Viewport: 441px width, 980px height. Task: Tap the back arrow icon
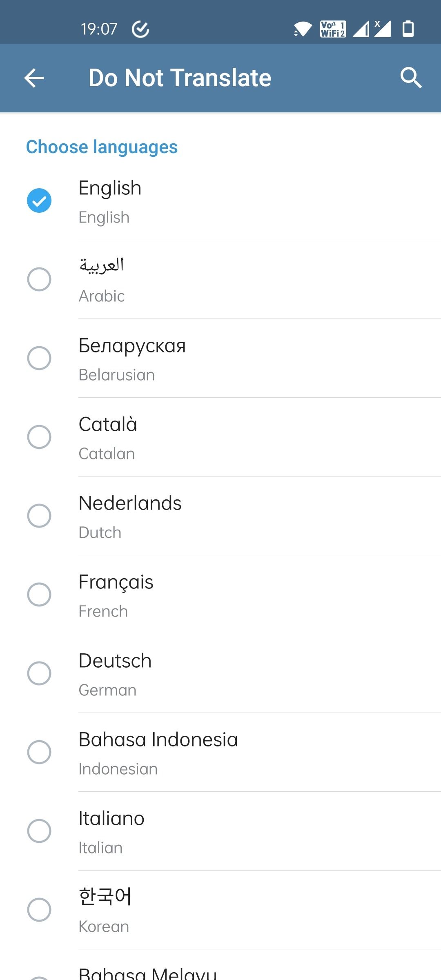coord(34,78)
